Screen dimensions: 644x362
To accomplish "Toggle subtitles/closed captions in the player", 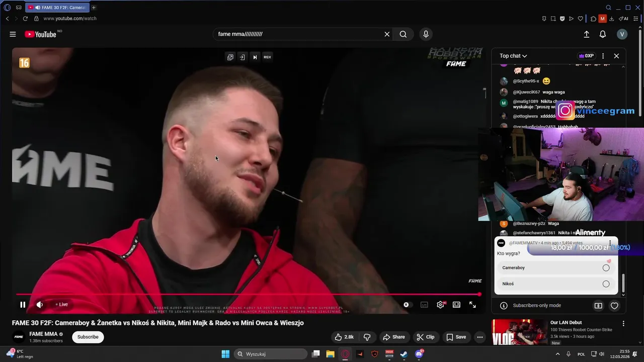I will click(x=424, y=305).
